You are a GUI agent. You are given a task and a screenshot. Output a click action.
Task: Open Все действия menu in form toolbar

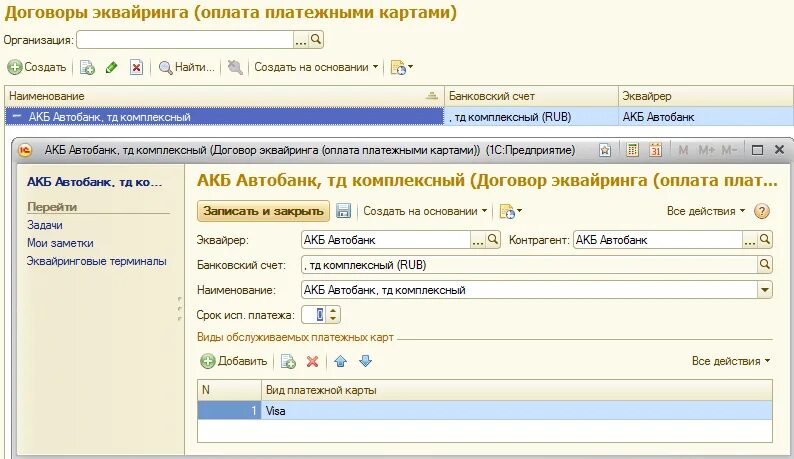(x=706, y=211)
